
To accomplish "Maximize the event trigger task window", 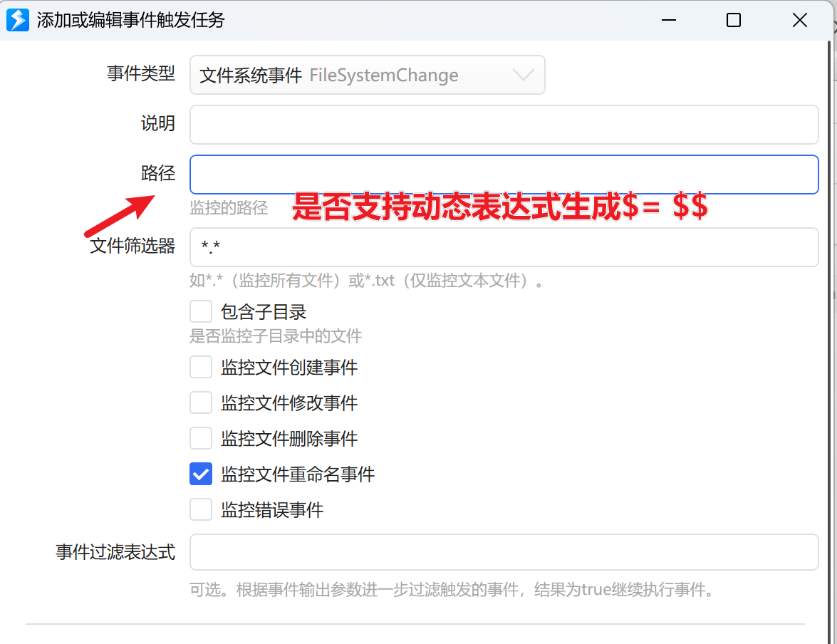I will [733, 20].
